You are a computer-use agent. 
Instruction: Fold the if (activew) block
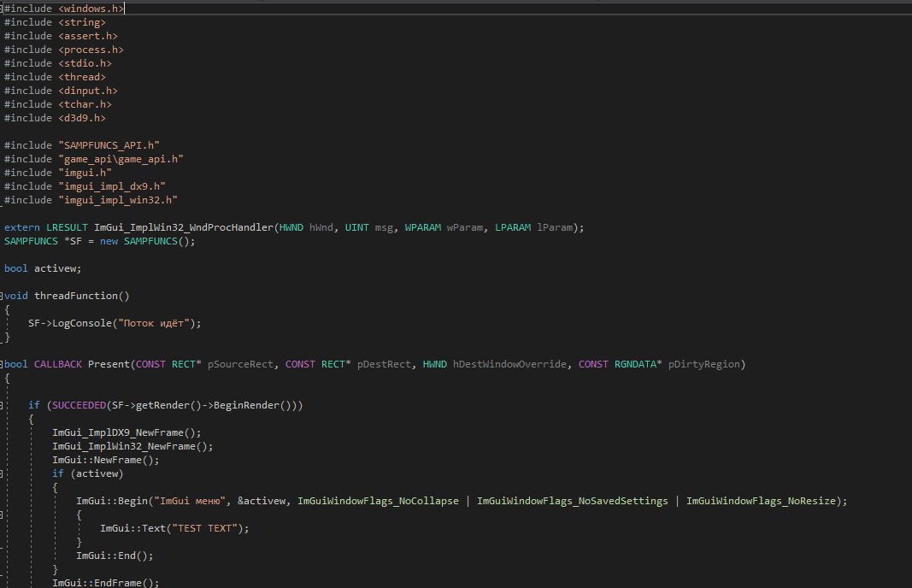[x=2, y=473]
